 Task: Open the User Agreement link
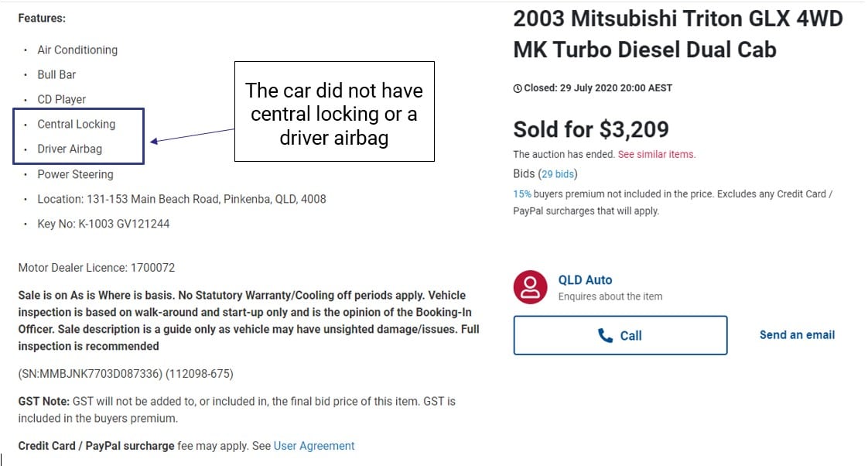[314, 446]
